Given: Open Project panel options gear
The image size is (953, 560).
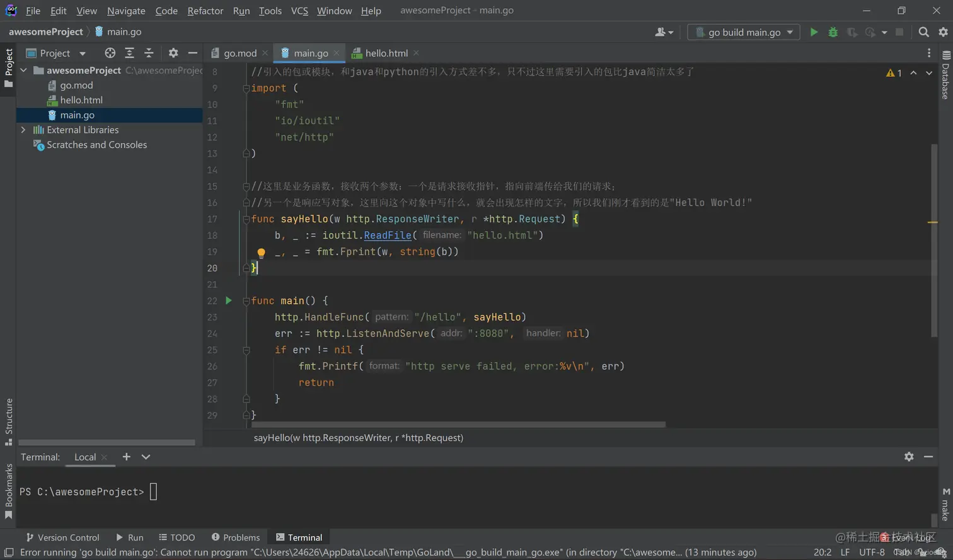Looking at the screenshot, I should pyautogui.click(x=173, y=53).
